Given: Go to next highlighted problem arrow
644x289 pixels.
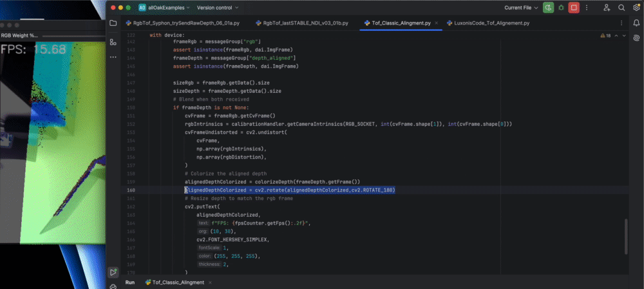Looking at the screenshot, I should point(624,36).
